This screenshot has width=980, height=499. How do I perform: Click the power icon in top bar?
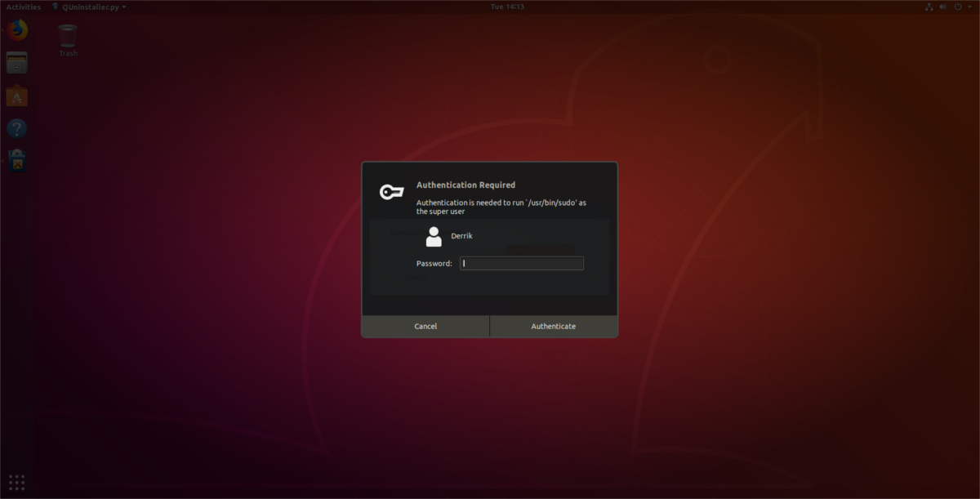958,7
